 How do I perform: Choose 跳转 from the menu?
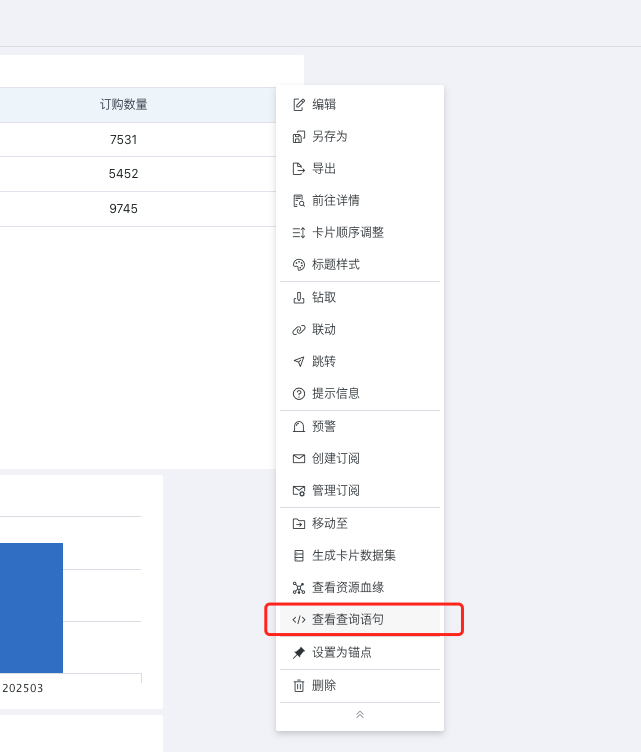point(360,362)
